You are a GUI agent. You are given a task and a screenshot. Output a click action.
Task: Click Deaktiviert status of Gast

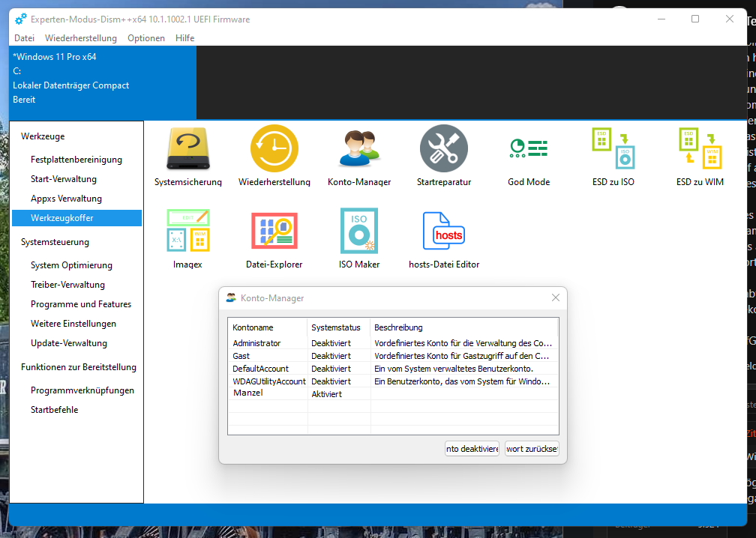click(331, 356)
